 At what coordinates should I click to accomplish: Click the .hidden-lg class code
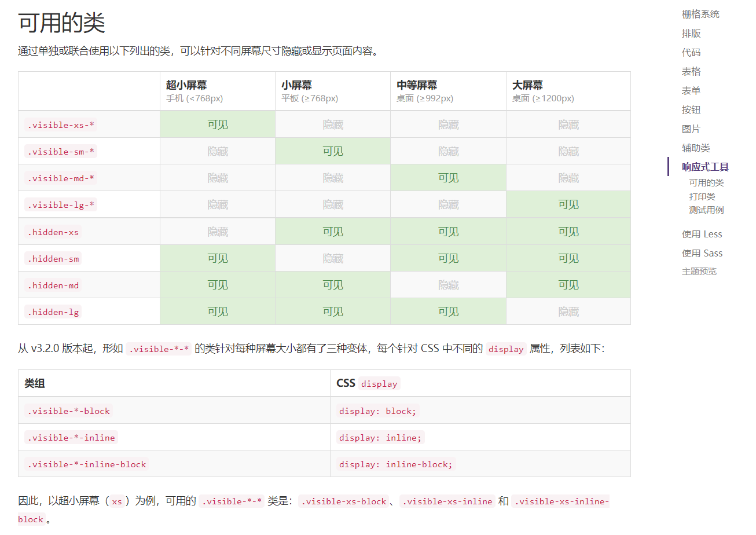[53, 312]
